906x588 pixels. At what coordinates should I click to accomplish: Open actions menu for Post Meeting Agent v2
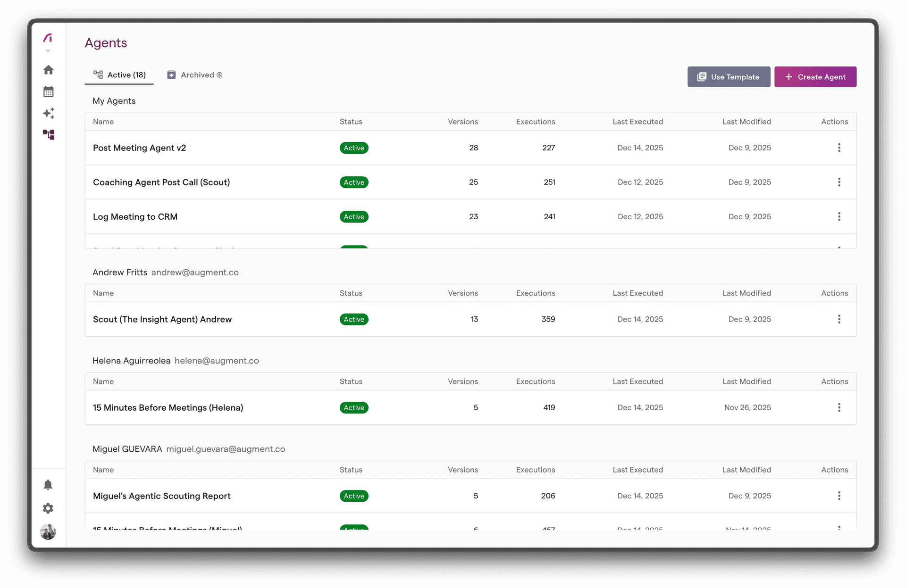tap(839, 148)
